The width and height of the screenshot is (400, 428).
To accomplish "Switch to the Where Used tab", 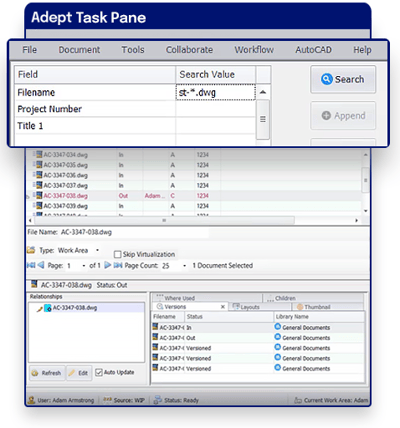I will click(x=207, y=298).
